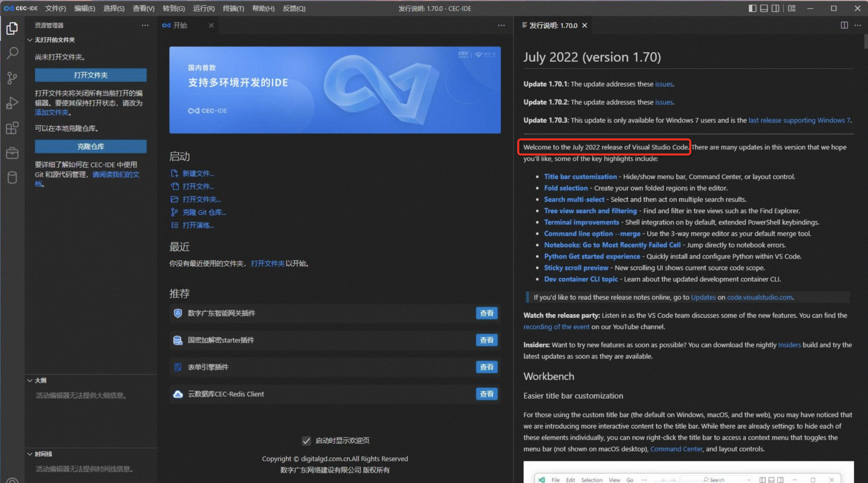Open the 终端(T) menu
Viewport: 868px width, 483px height.
(x=233, y=8)
